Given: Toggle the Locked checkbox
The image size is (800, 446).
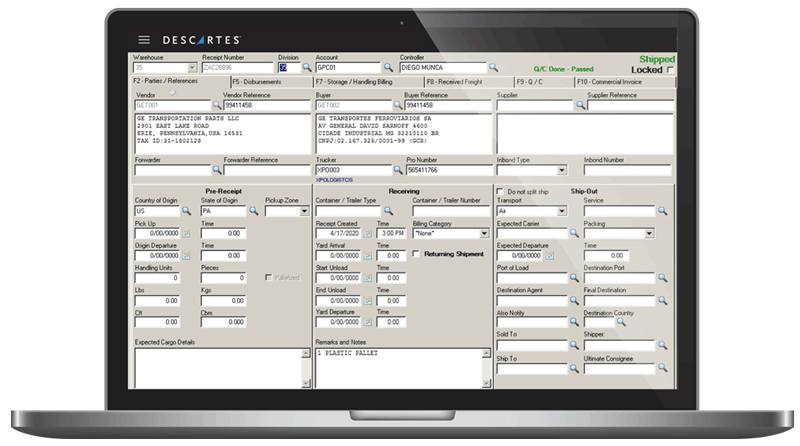Looking at the screenshot, I should coord(671,70).
